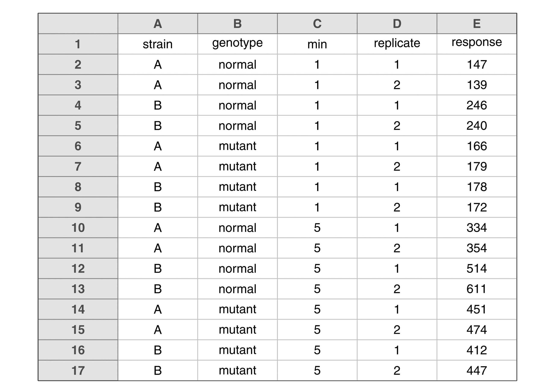Click the cell with value 611
This screenshot has height=392, width=554.
[x=476, y=289]
